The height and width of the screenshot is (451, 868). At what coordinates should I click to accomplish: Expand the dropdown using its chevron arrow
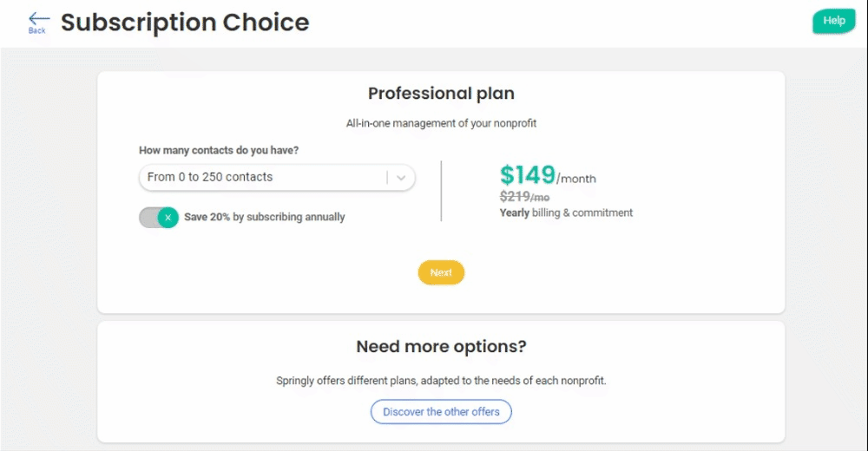point(401,177)
